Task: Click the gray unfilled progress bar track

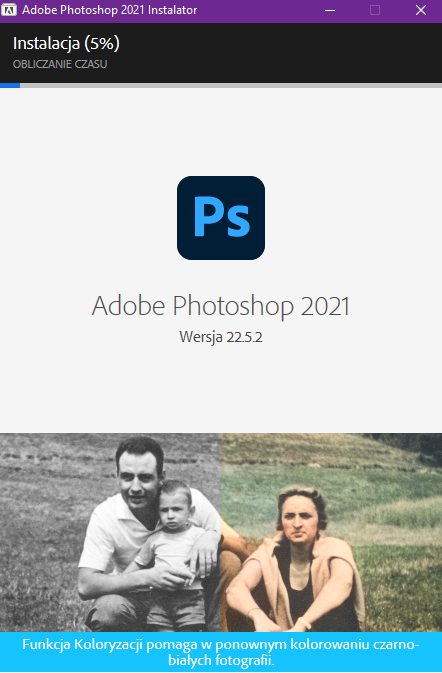Action: 231,85
